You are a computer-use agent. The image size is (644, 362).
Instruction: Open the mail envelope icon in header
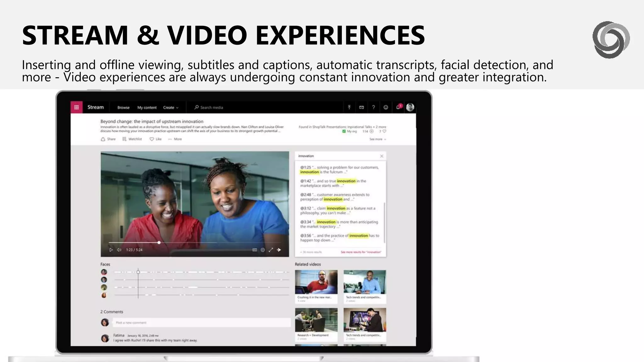click(x=361, y=107)
